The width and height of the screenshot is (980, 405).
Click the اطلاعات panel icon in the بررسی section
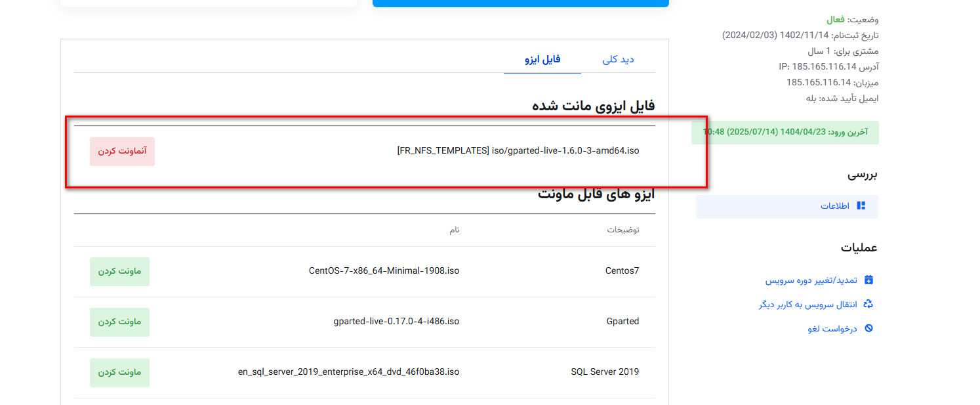(x=861, y=205)
